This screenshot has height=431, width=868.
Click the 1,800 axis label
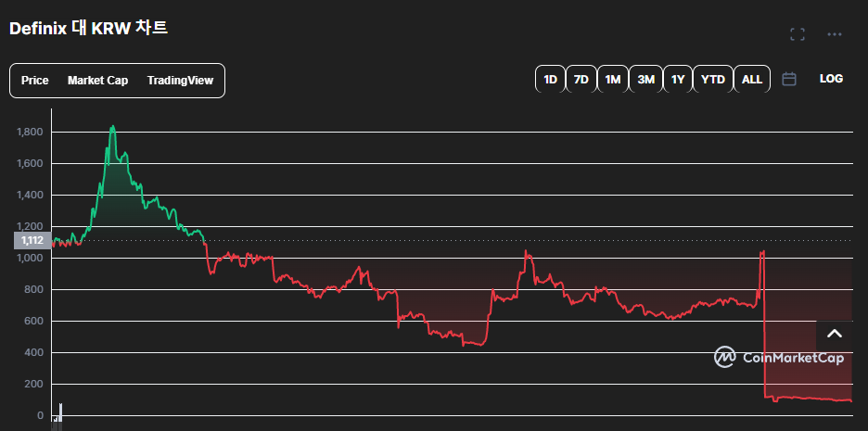click(30, 133)
